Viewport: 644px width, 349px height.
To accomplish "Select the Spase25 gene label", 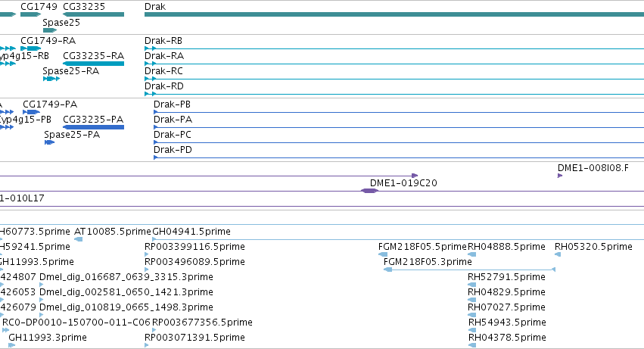I will pyautogui.click(x=61, y=23).
